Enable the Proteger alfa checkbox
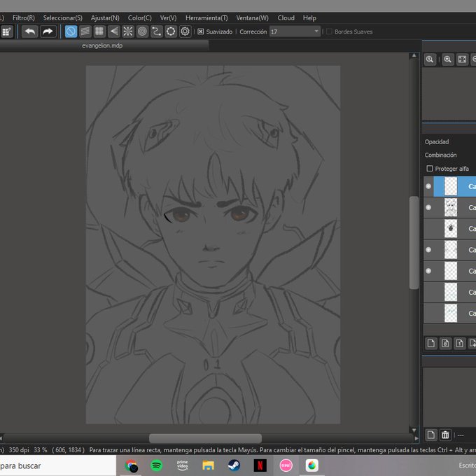Screen dimensions: 476x476 pyautogui.click(x=429, y=168)
